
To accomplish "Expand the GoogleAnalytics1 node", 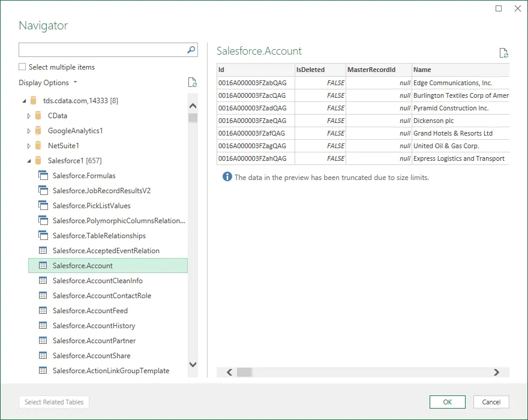I will tap(29, 130).
